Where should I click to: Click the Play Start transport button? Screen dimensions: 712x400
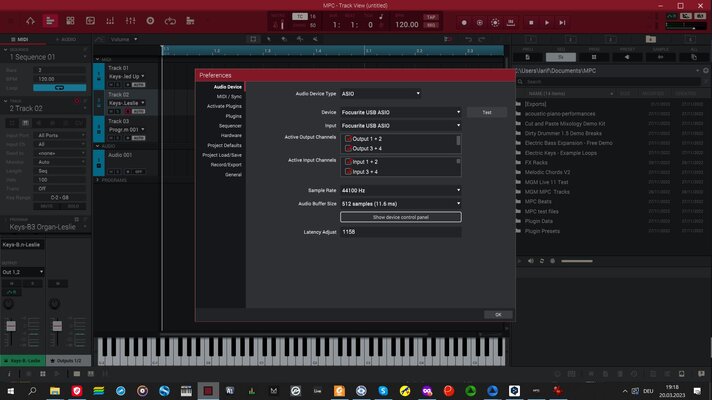pyautogui.click(x=562, y=23)
